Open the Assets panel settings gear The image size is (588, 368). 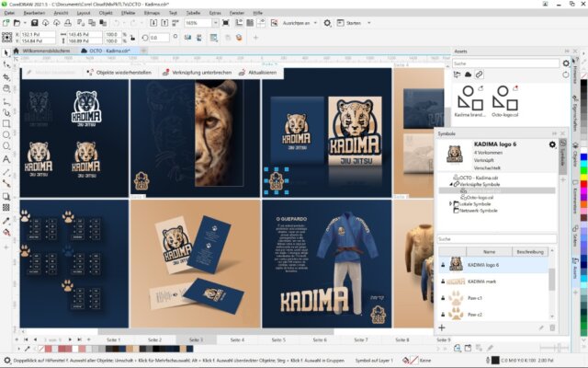566,63
